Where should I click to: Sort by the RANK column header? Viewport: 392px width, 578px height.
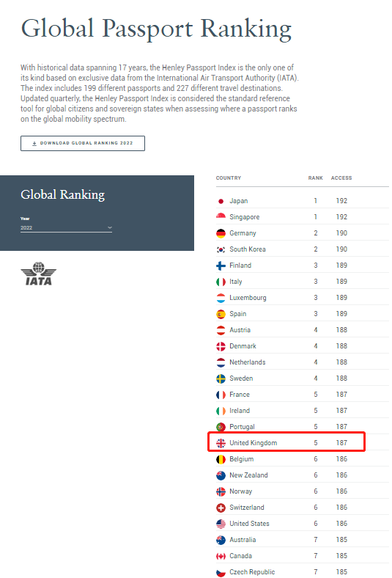[316, 178]
